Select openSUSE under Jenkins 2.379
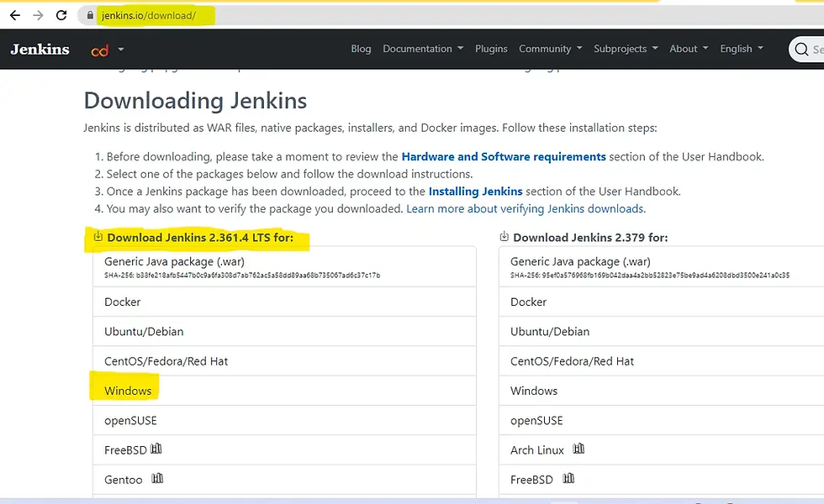Image resolution: width=824 pixels, height=504 pixels. pyautogui.click(x=662, y=421)
